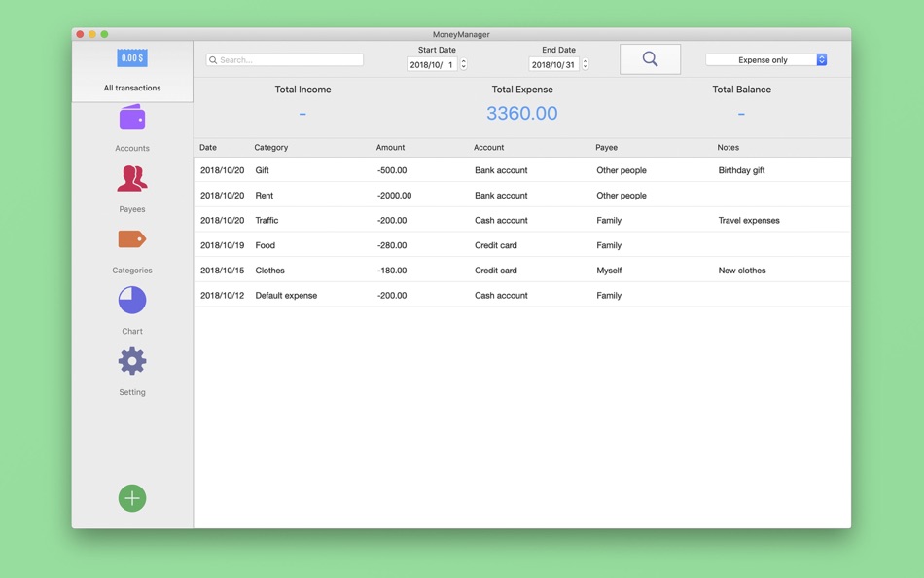Sort by the Payee column header
This screenshot has width=924, height=578.
tap(606, 148)
